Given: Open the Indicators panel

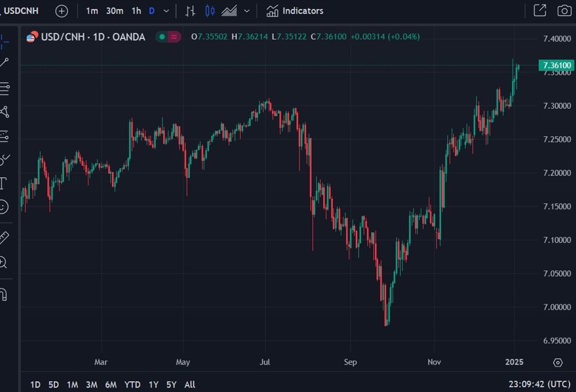Looking at the screenshot, I should coord(294,11).
